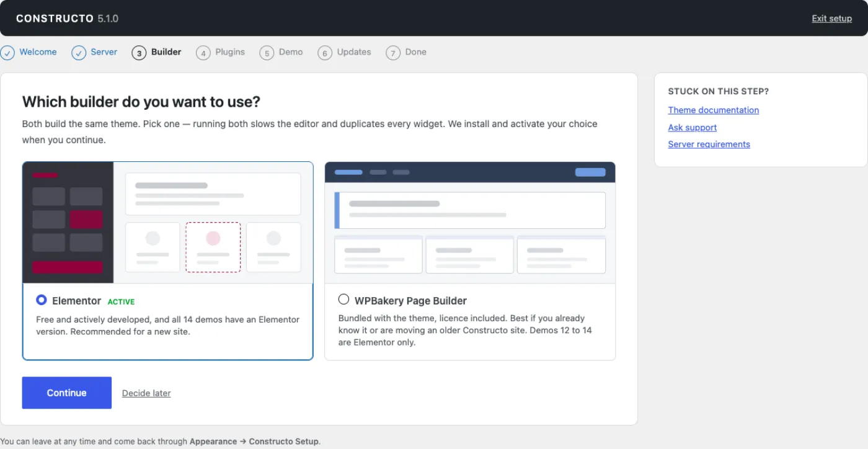Click the "Both build the same theme" paragraph
The image size is (868, 449).
point(310,131)
